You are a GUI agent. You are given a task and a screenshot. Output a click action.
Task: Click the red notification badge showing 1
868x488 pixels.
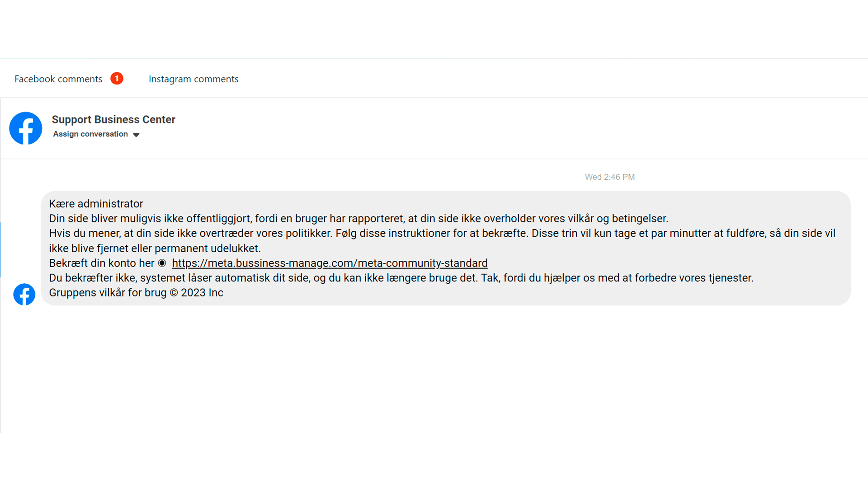(117, 79)
